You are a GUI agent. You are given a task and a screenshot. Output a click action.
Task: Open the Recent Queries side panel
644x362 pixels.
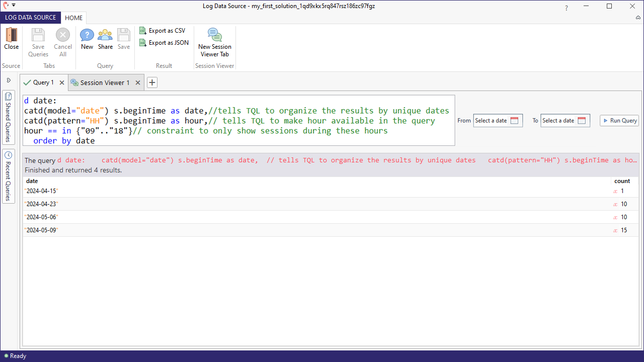click(x=9, y=176)
